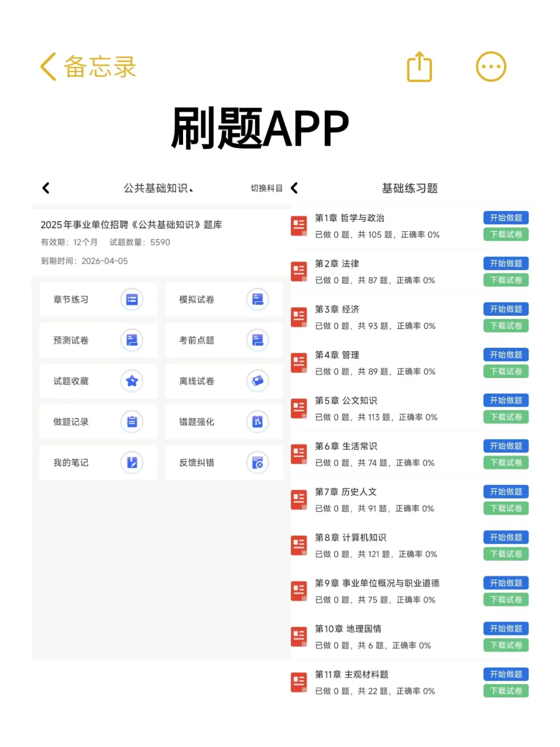The height and width of the screenshot is (747, 560).
Task: Tap the back chevron on 基础练习题 page
Action: point(294,189)
